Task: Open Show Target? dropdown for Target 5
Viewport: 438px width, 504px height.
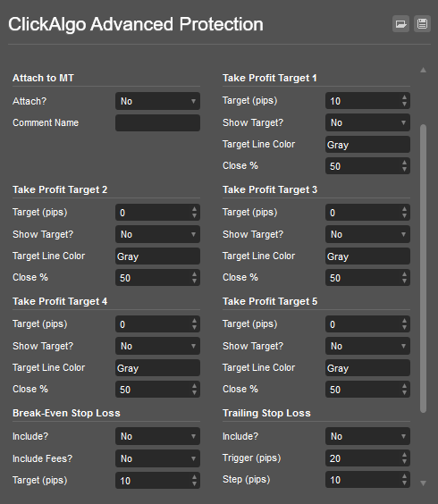Action: (367, 346)
